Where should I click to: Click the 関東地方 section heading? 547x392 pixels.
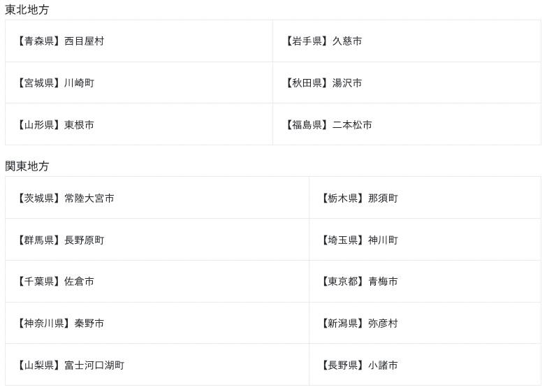point(27,166)
